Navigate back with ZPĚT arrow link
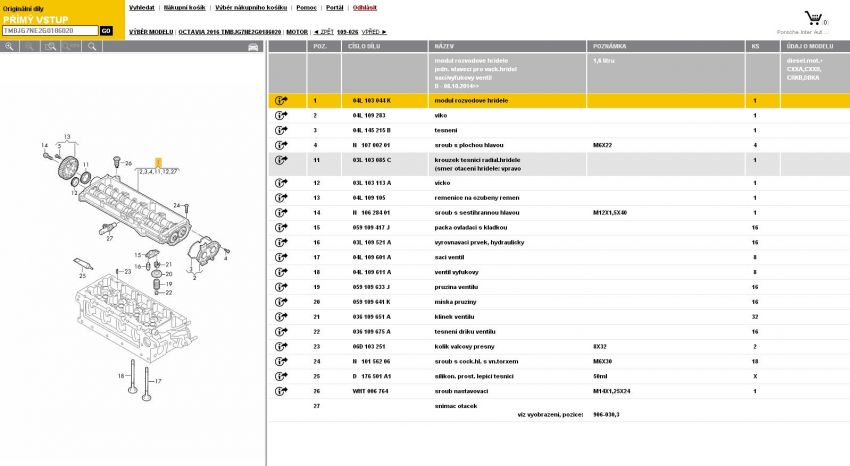 click(322, 32)
